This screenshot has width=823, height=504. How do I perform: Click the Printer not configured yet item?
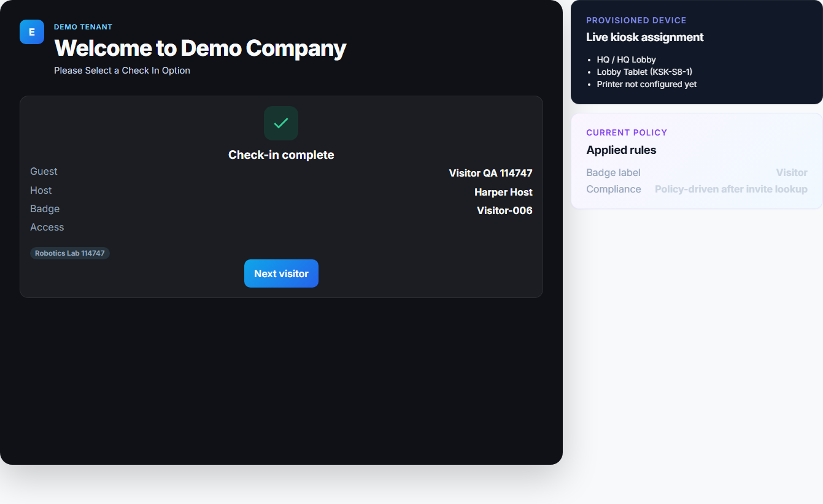(x=646, y=85)
